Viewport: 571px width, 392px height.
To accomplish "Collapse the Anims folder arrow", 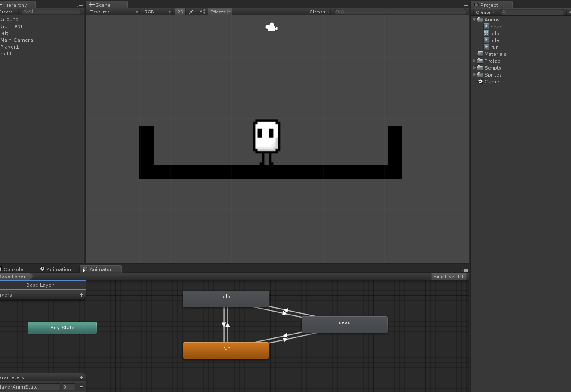I will [x=475, y=19].
